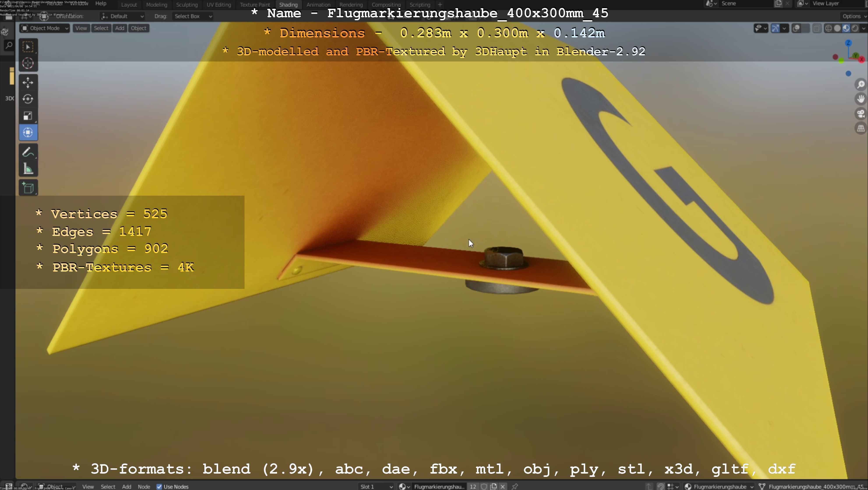Image resolution: width=868 pixels, height=490 pixels.
Task: Activate the 3D Cursor tool
Action: (x=28, y=63)
